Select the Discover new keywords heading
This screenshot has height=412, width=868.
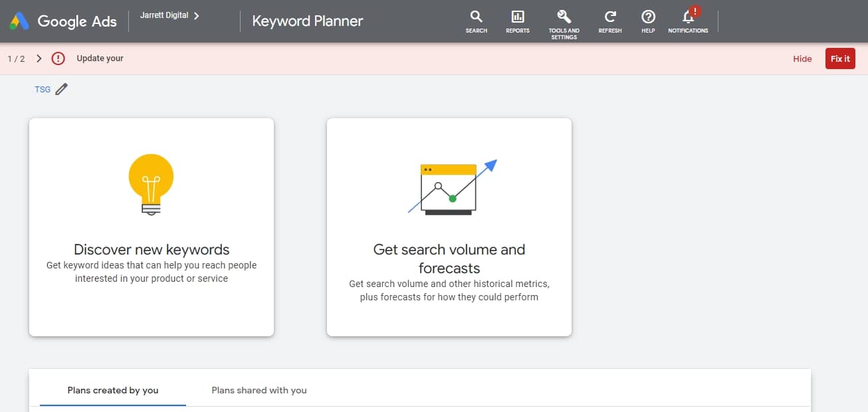click(152, 250)
